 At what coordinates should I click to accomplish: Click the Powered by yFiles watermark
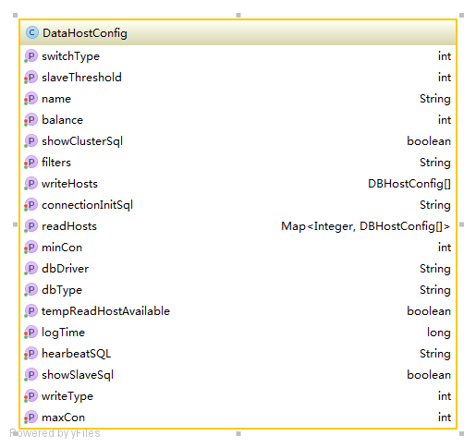pyautogui.click(x=55, y=433)
